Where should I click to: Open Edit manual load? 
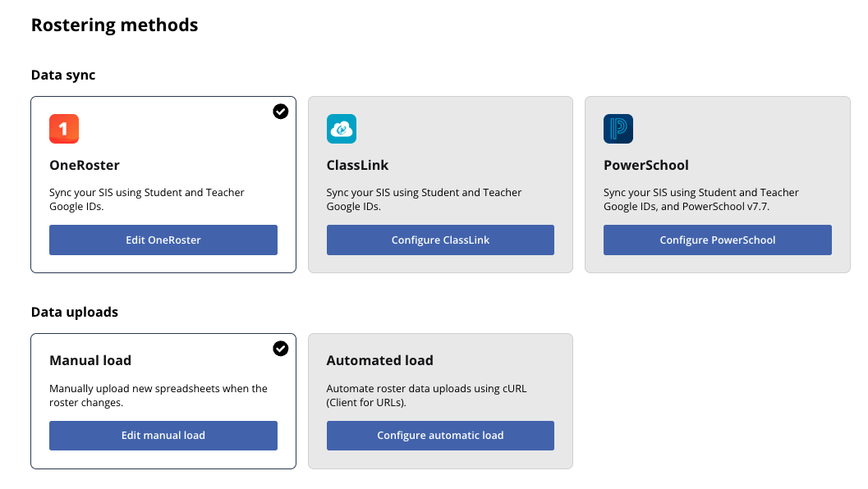tap(163, 436)
